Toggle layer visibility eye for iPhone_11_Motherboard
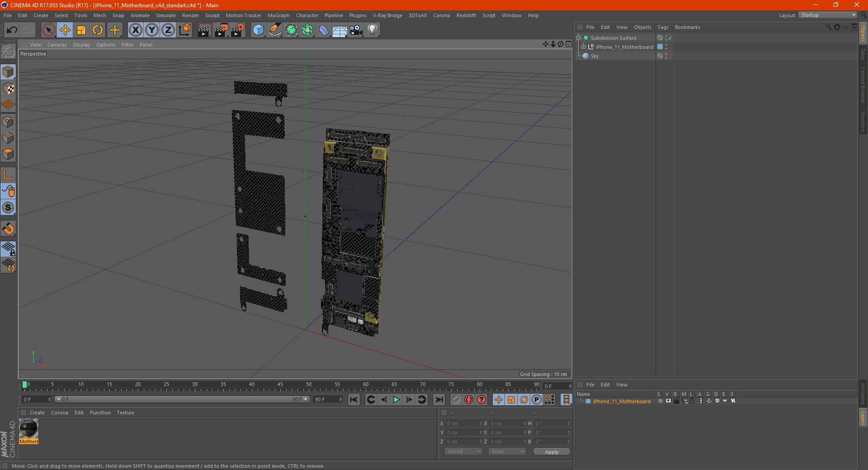 [668, 401]
